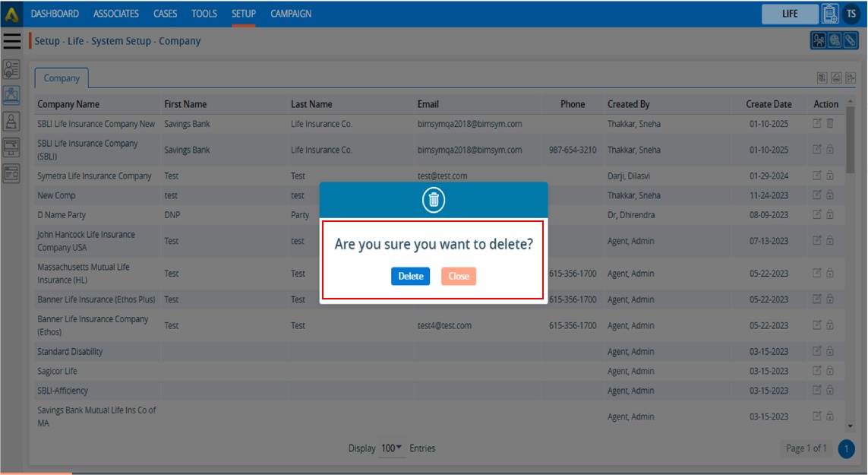This screenshot has height=475, width=868.
Task: Toggle the lock icon for New Comp row
Action: (830, 195)
